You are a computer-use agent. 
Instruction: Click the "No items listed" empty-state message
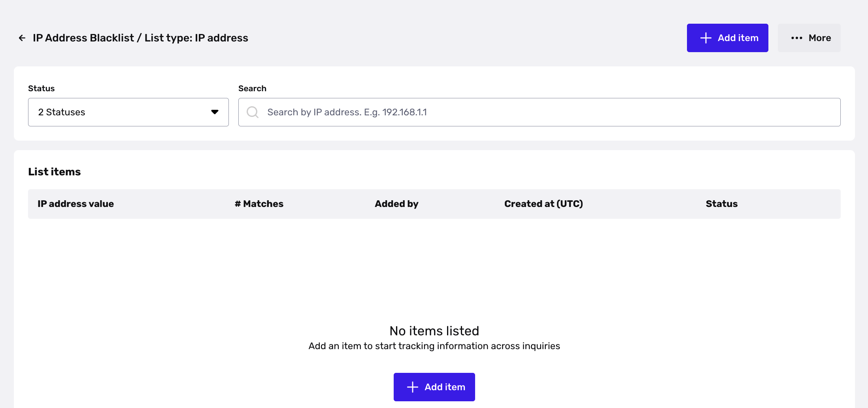pos(434,331)
